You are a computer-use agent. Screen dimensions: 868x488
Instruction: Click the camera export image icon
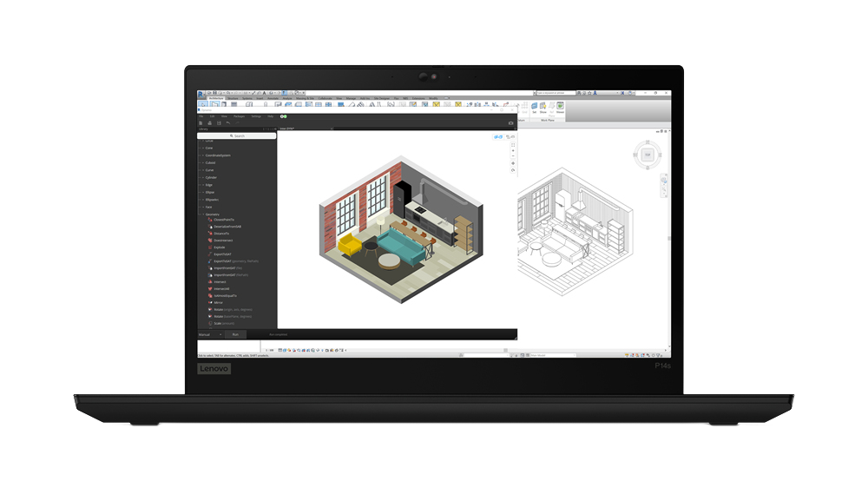511,123
